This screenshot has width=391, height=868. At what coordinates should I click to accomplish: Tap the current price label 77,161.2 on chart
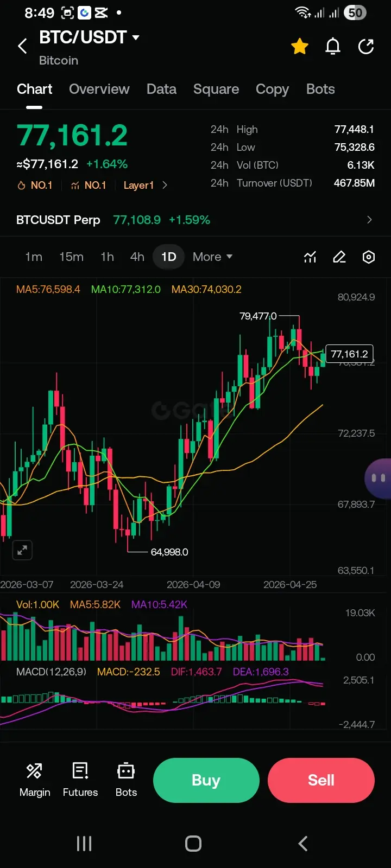click(x=349, y=354)
